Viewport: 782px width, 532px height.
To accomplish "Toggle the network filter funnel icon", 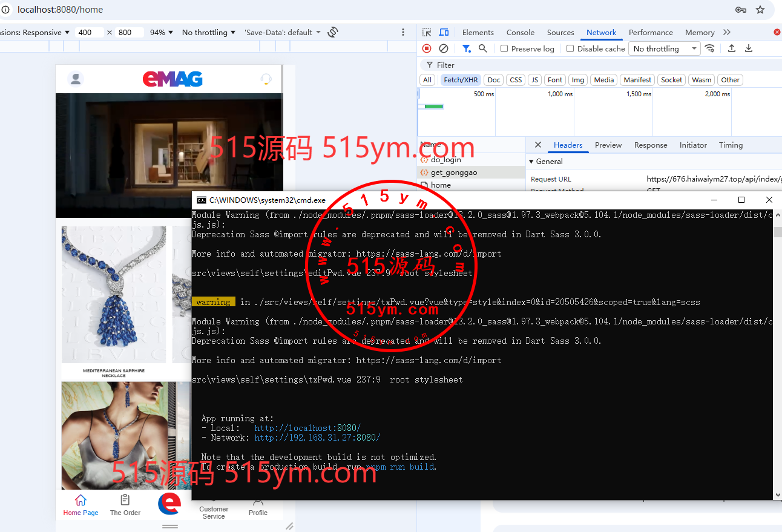I will click(x=466, y=48).
